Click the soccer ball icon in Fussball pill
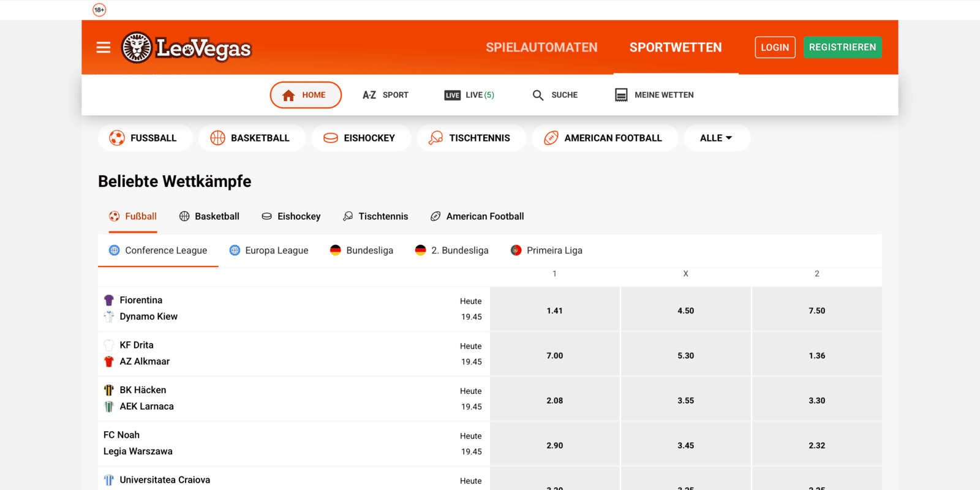Image resolution: width=980 pixels, height=490 pixels. (117, 138)
